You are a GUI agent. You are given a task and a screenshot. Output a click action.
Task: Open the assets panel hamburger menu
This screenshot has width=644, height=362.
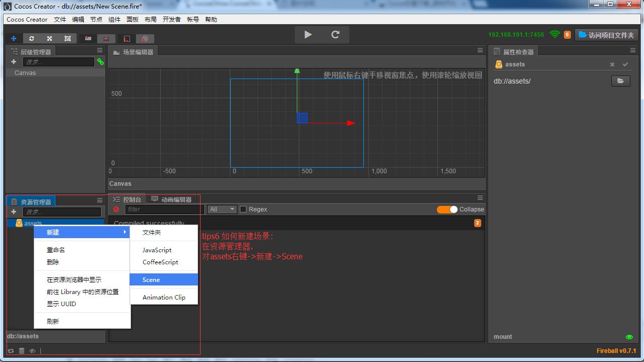tap(100, 200)
